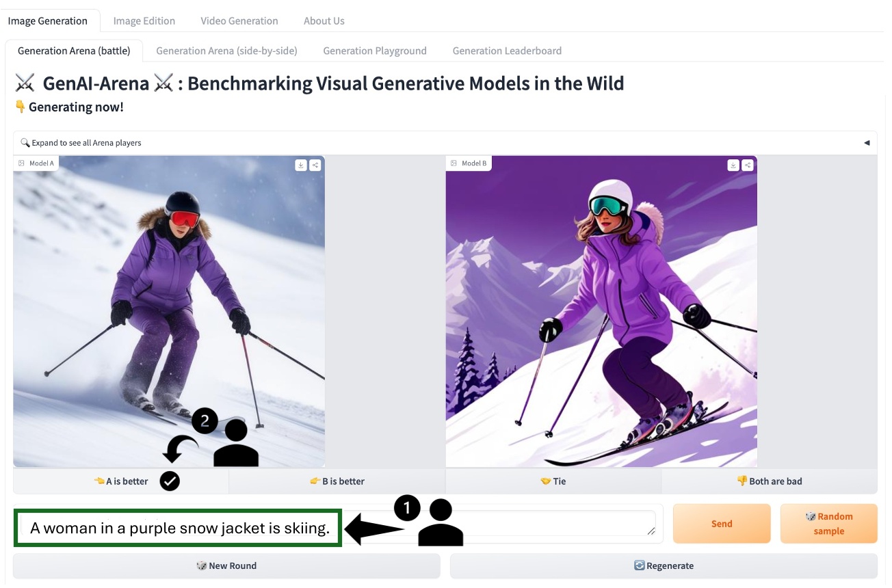Switch to the Video Generation tab
Screen dimensions: 892x588
(239, 21)
